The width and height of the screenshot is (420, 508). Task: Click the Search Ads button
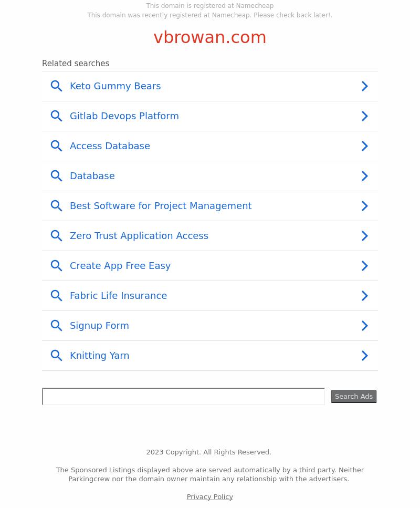point(354,397)
